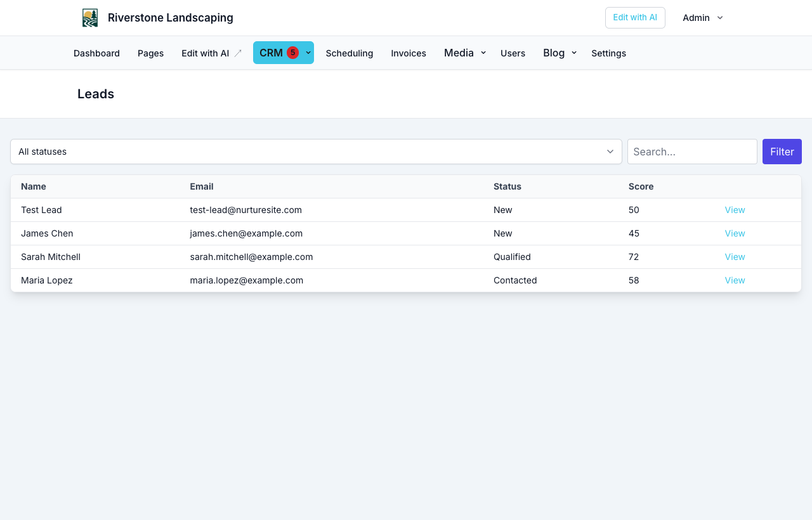Viewport: 812px width, 520px height.
Task: Click the score 58 cell
Action: click(634, 280)
